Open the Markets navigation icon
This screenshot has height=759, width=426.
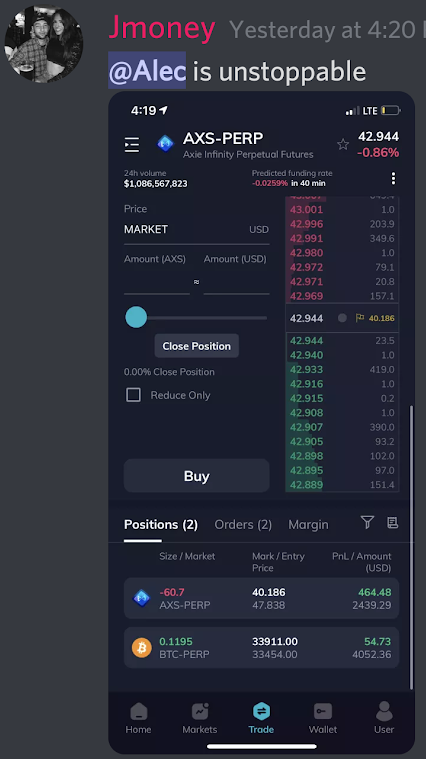point(200,711)
